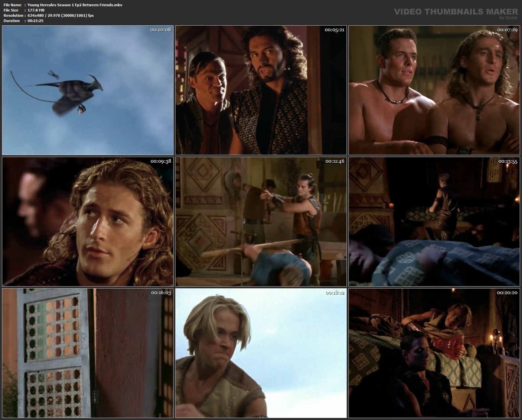
Task: Click the timestamp "00:05:21"
Action: [x=334, y=30]
